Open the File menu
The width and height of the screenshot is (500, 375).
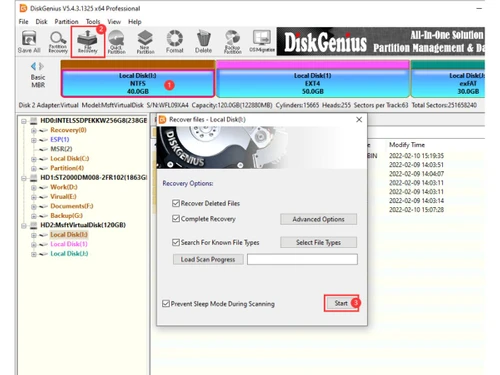click(x=23, y=22)
